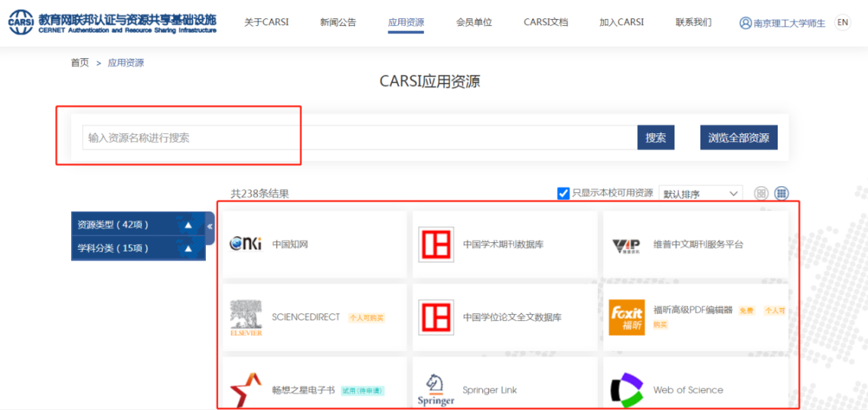868x410 pixels.
Task: Click the 中国学术期刊数据库 red logo
Action: pos(436,244)
